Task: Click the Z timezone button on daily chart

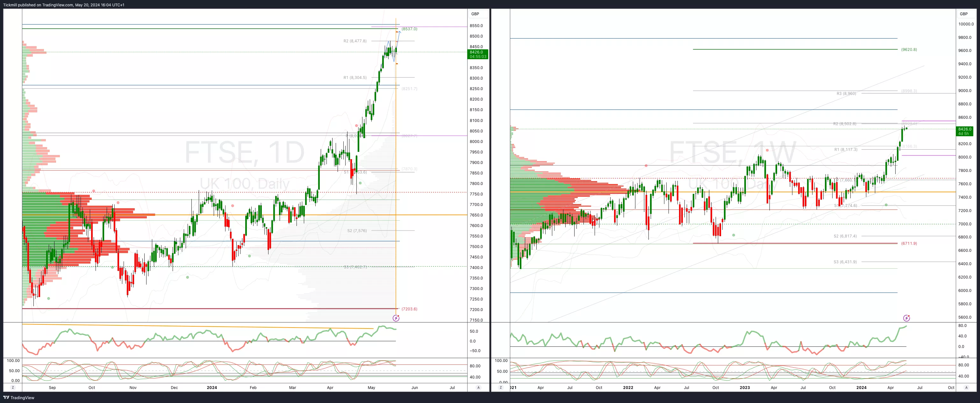Action: click(x=13, y=387)
